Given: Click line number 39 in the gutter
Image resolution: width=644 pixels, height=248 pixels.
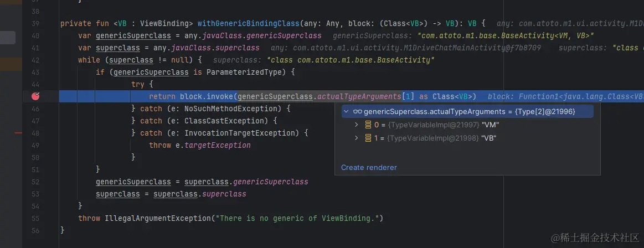Looking at the screenshot, I should 35,23.
